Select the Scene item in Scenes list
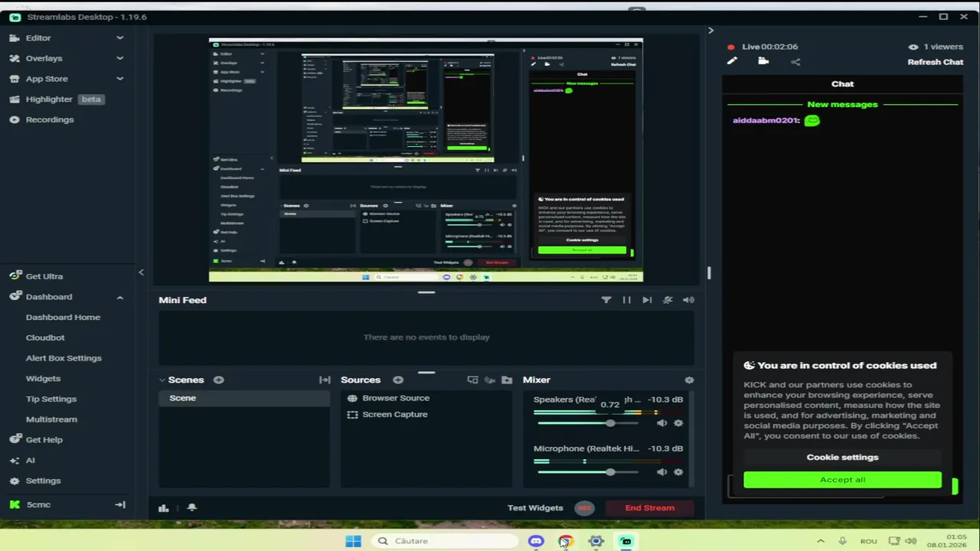The width and height of the screenshot is (980, 551). click(x=243, y=398)
